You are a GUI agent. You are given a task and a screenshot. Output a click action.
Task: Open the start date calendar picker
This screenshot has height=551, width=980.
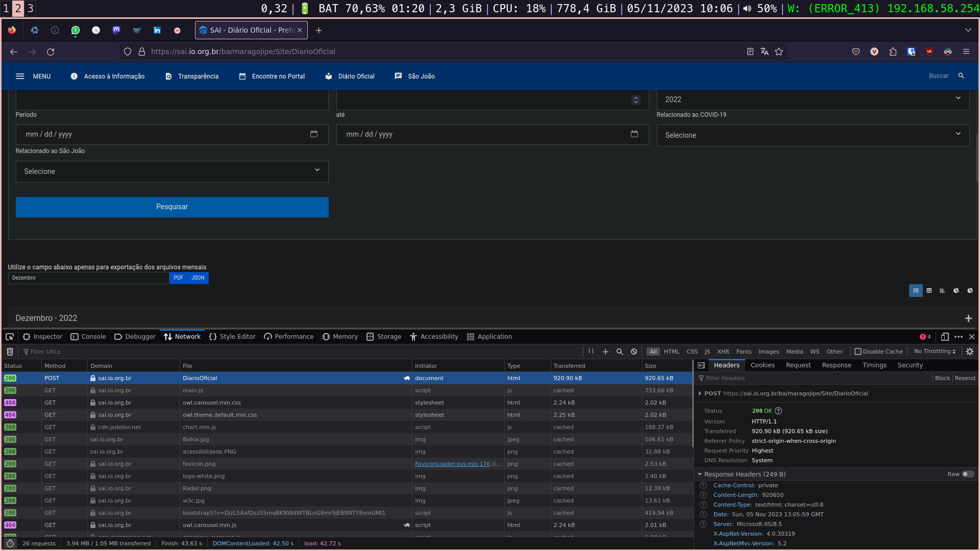tap(314, 134)
